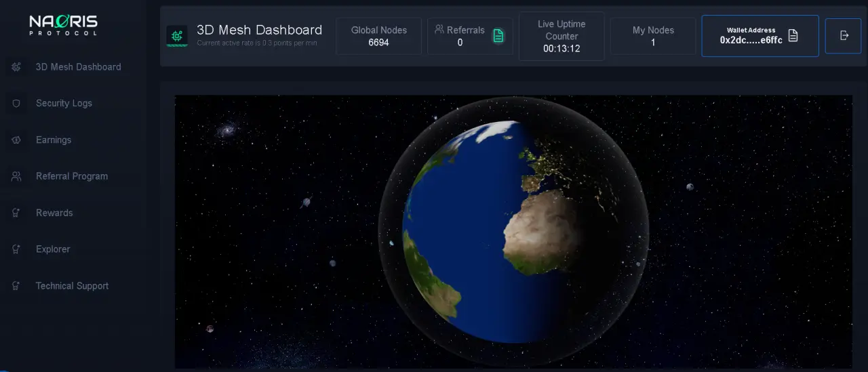Open Referral Program section
Viewport: 868px width, 372px height.
[x=72, y=176]
